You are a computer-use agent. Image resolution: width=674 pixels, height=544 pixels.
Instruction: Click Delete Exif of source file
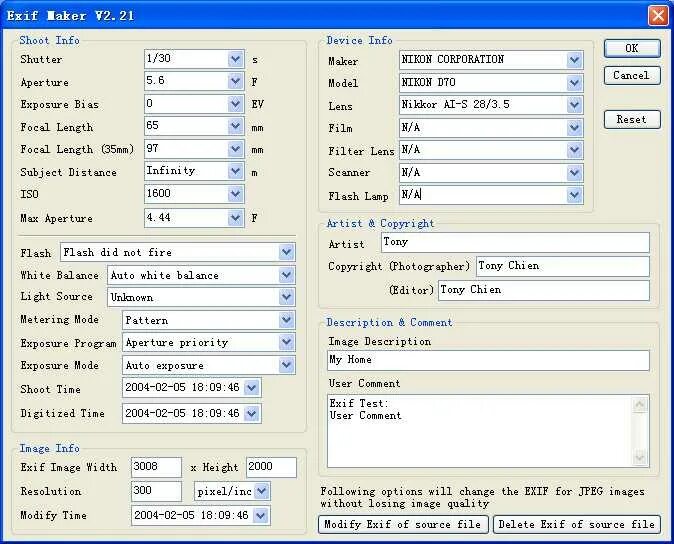(576, 524)
